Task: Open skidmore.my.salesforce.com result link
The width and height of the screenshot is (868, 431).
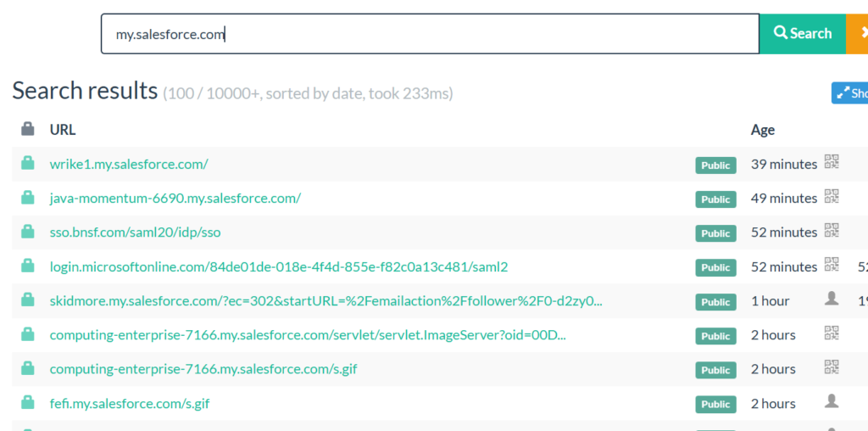Action: click(x=326, y=301)
